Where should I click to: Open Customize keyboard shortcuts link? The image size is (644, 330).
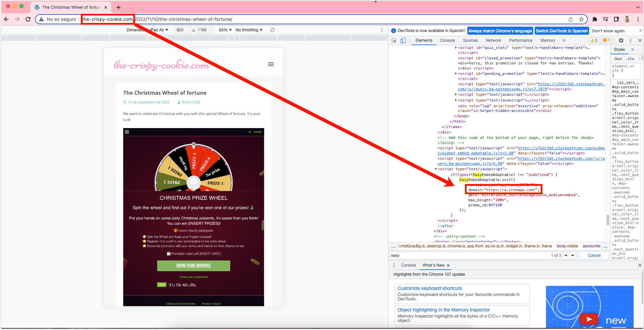[430, 288]
